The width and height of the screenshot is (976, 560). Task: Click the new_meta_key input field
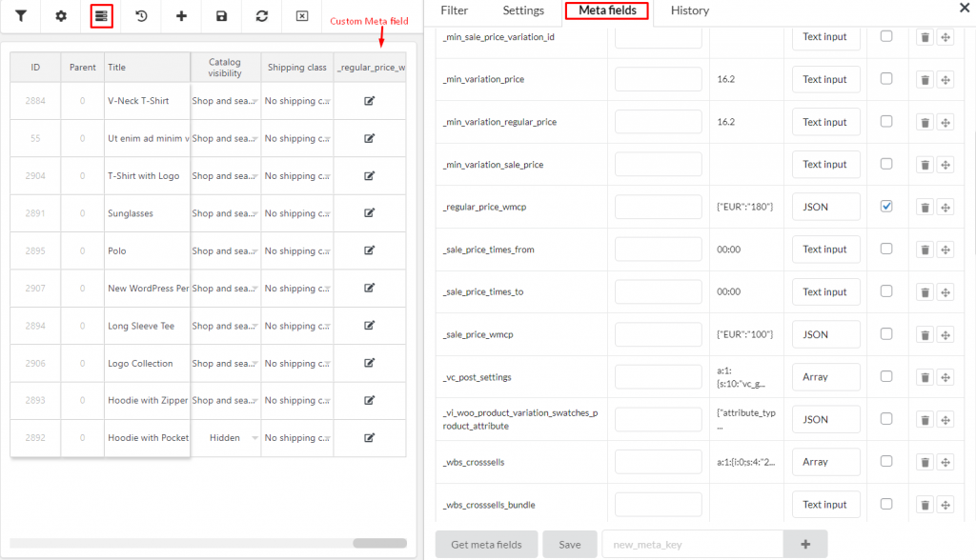[x=693, y=544]
